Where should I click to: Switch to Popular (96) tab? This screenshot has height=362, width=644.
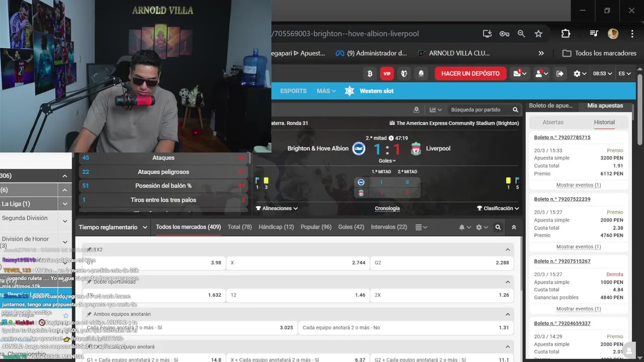click(316, 227)
